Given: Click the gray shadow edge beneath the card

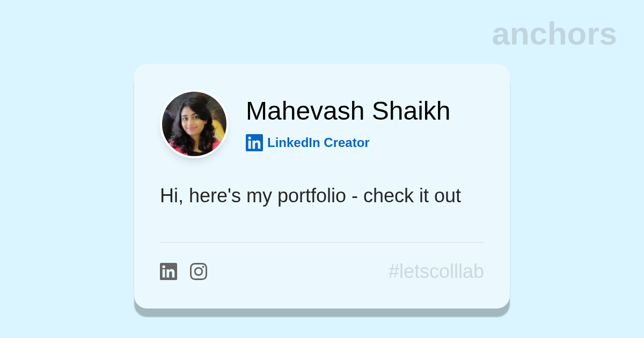Looking at the screenshot, I should [322, 312].
